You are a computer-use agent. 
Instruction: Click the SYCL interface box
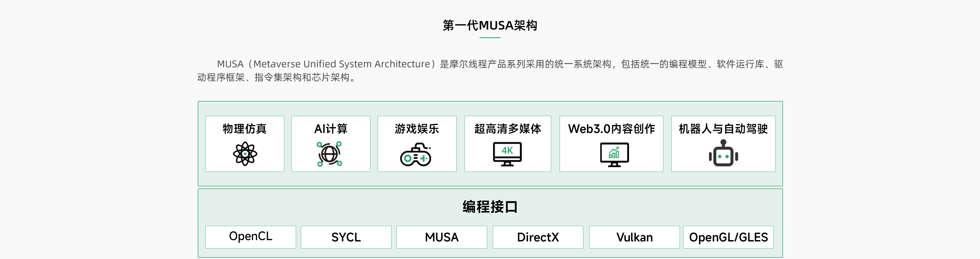click(346, 237)
